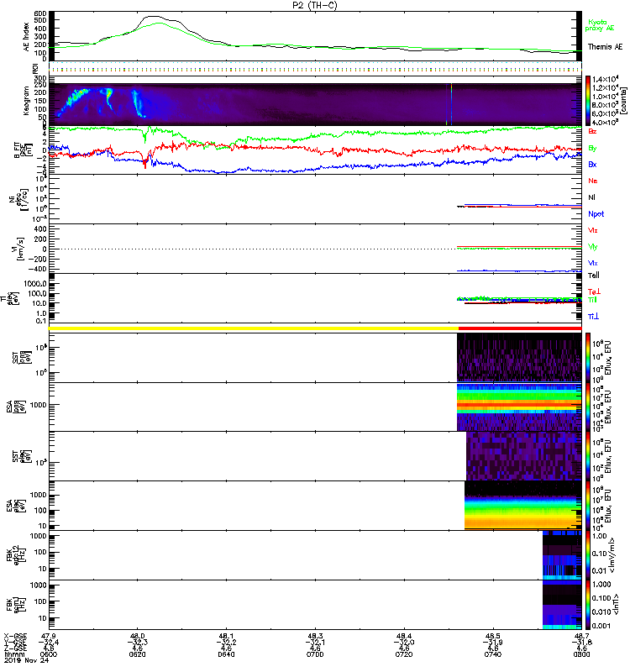Click the green "By" legend label
The height and width of the screenshot is (672, 630).
[x=592, y=149]
